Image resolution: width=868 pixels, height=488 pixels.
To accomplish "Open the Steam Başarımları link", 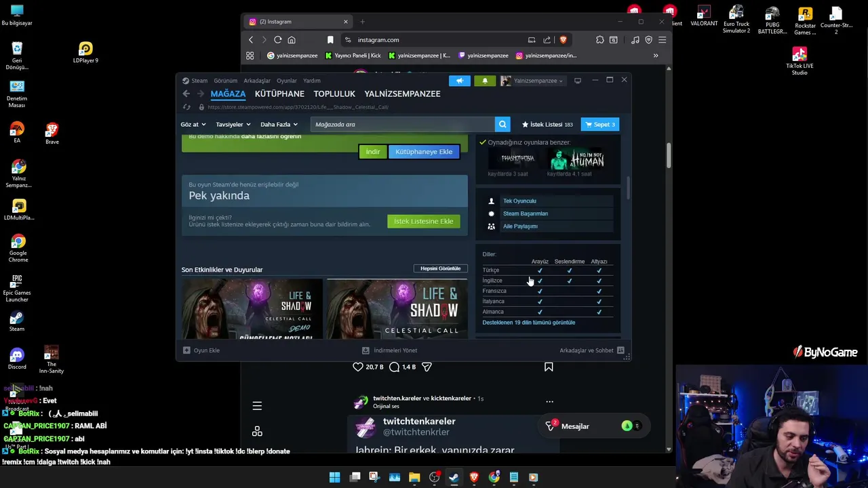I will [x=526, y=213].
